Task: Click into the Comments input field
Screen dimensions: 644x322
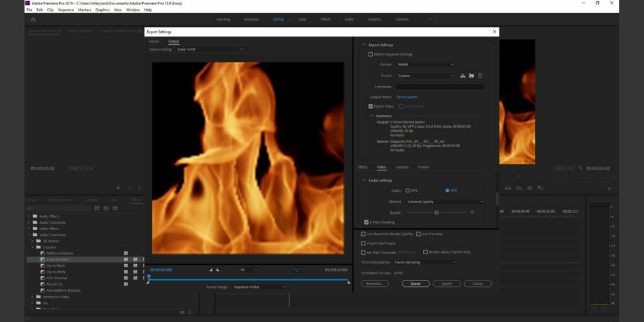Action: [440, 87]
